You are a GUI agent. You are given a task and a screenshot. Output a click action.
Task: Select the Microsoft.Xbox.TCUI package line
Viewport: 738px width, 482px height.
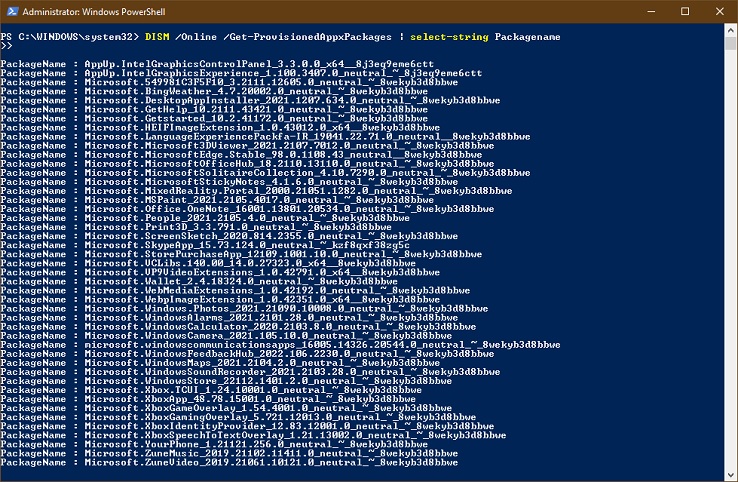[x=211, y=390]
